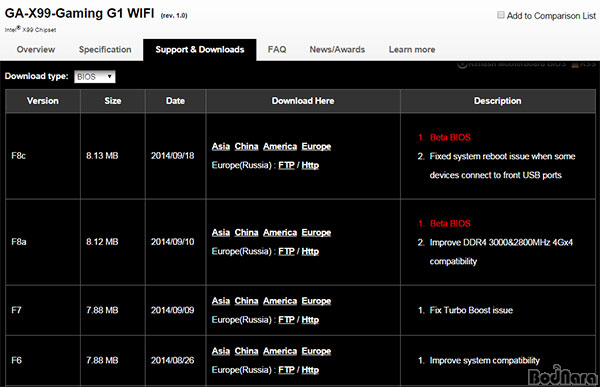600x387 pixels.
Task: Go to the FAQ tab
Action: [277, 49]
